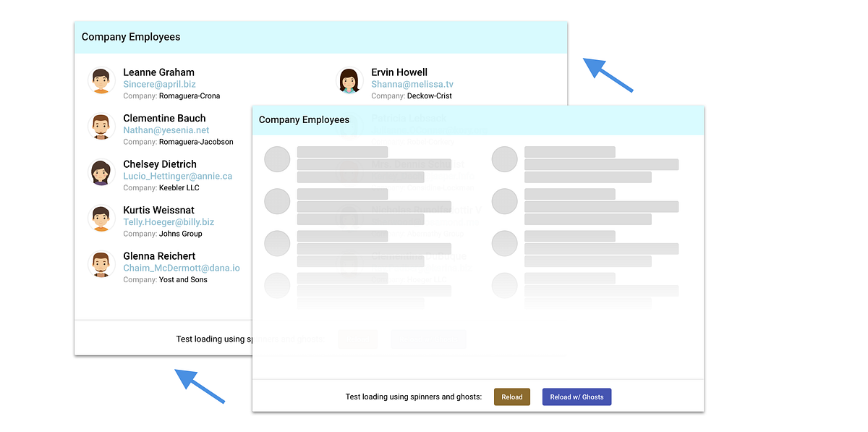868x432 pixels.
Task: Click the bottom-right ghost avatar placeholder
Action: (x=504, y=286)
